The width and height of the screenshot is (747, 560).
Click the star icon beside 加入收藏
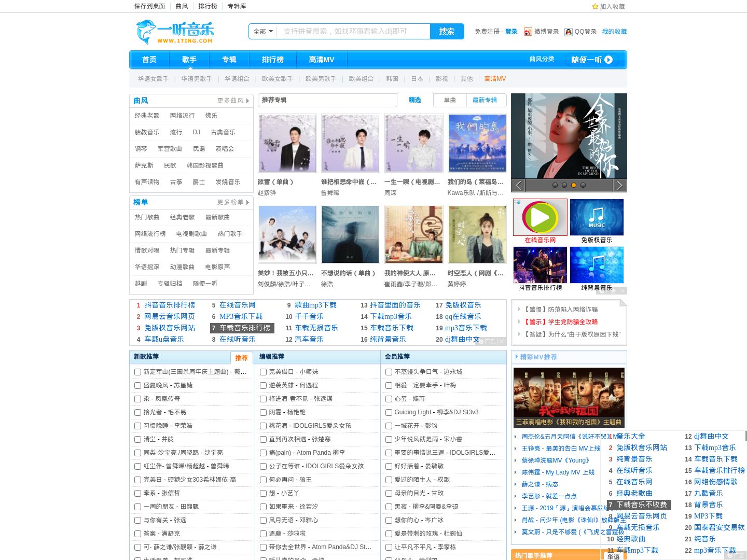(595, 6)
